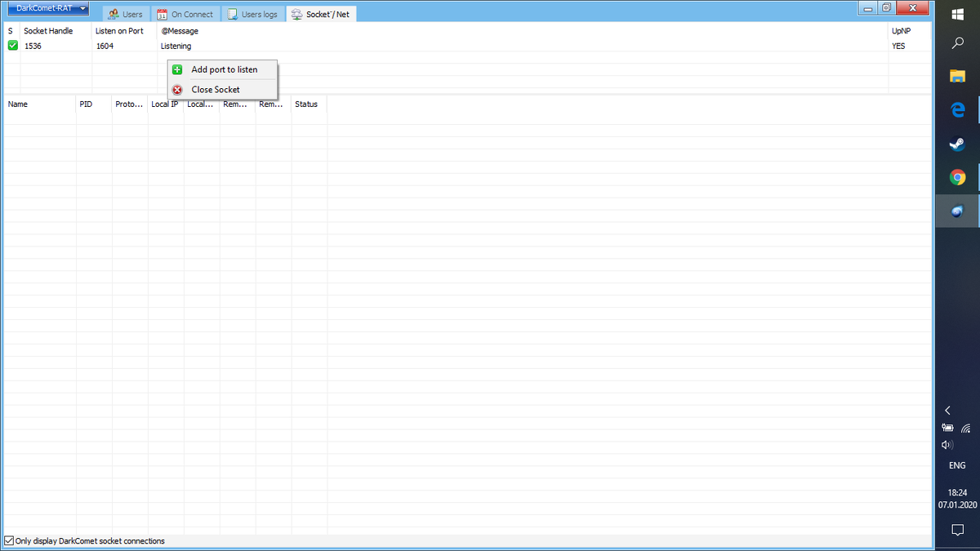The image size is (980, 551).
Task: Toggle Only display DarkComet socket connections checkbox
Action: pos(9,540)
